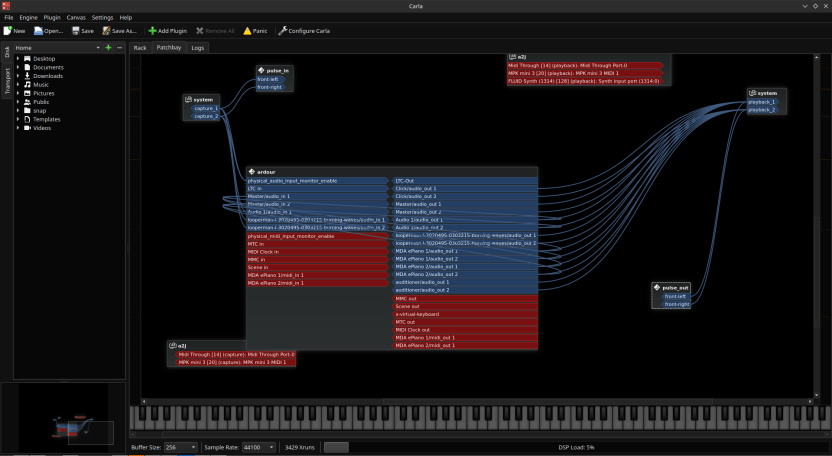Click the patchbay vertical scrollbar
This screenshot has width=832, height=456.
pyautogui.click(x=817, y=226)
